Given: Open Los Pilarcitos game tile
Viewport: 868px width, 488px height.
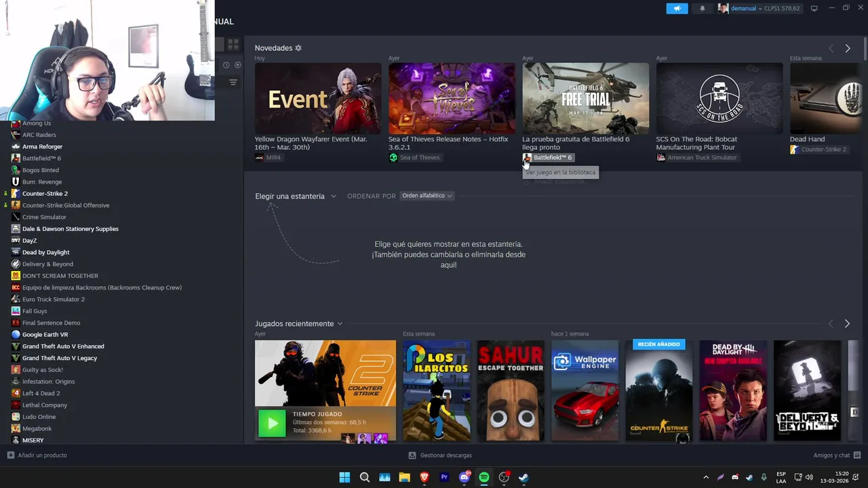Looking at the screenshot, I should tap(437, 391).
